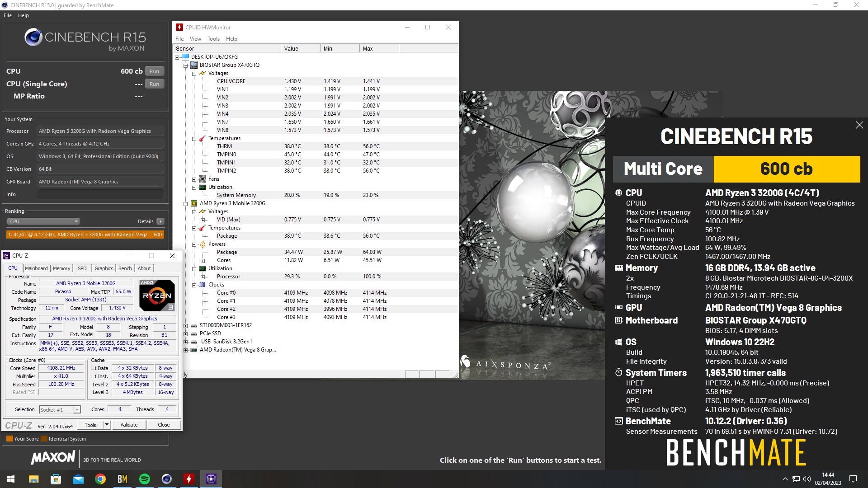This screenshot has width=868, height=488.
Task: Expand the VID (Max) voltage entry
Action: [203, 220]
